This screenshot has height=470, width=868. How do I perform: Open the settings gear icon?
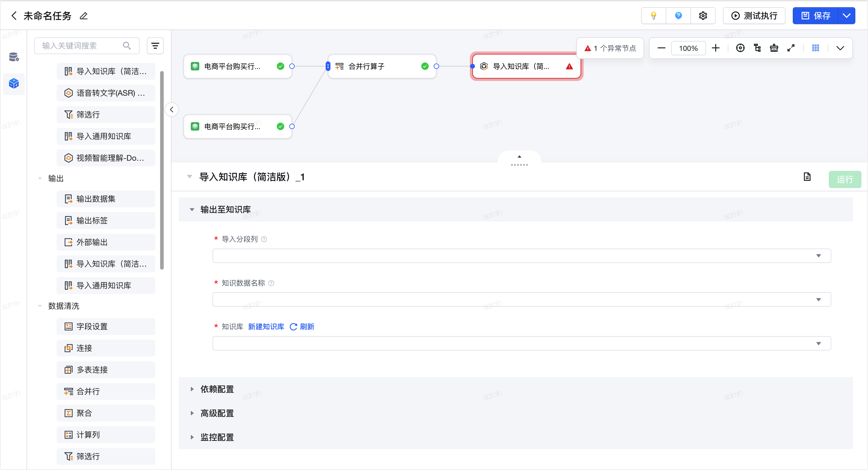pos(703,16)
